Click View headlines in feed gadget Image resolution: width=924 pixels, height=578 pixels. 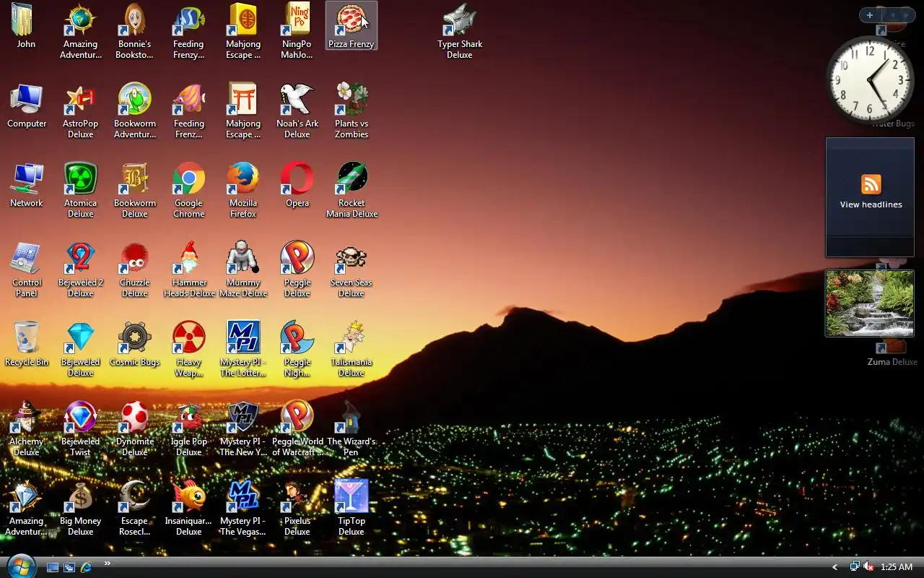coord(871,204)
